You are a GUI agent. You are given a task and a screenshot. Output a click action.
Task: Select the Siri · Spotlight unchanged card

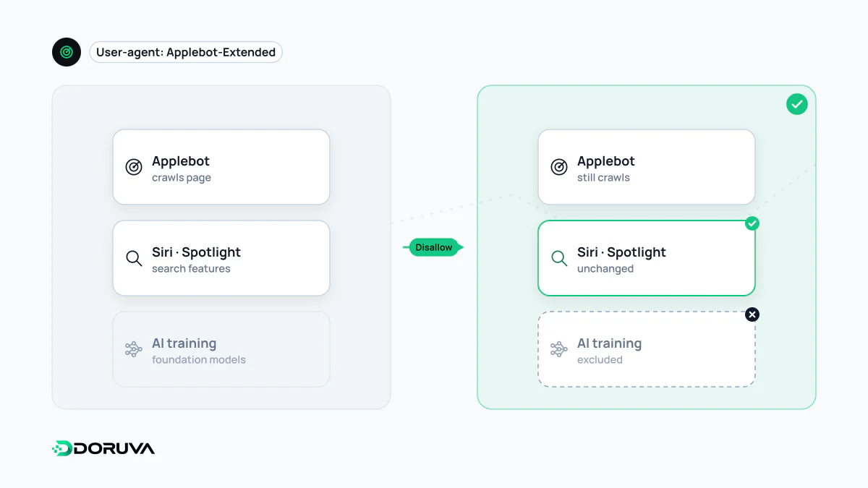click(x=647, y=258)
